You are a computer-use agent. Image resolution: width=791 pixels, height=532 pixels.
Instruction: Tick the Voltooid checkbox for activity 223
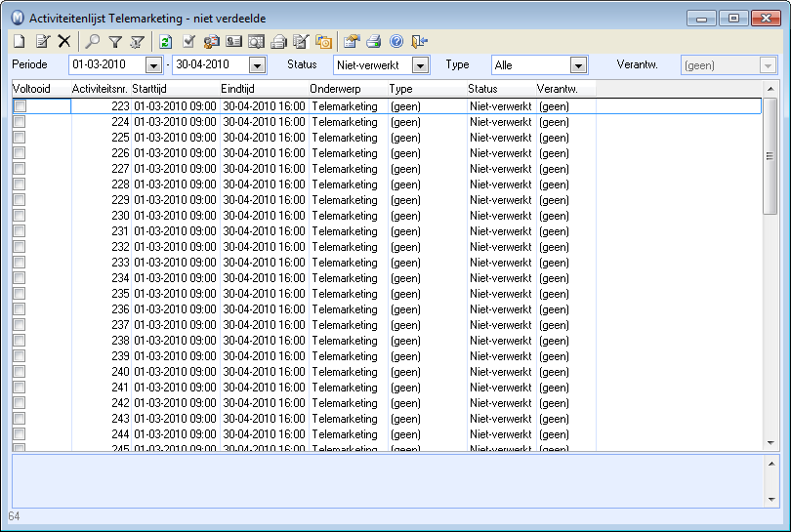[20, 105]
